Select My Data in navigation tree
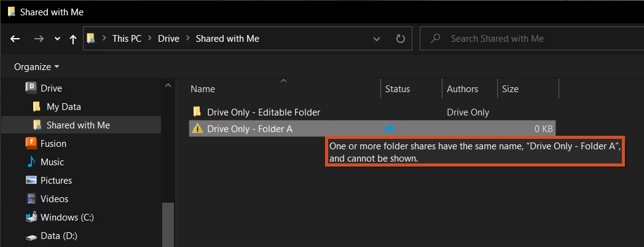 63,106
